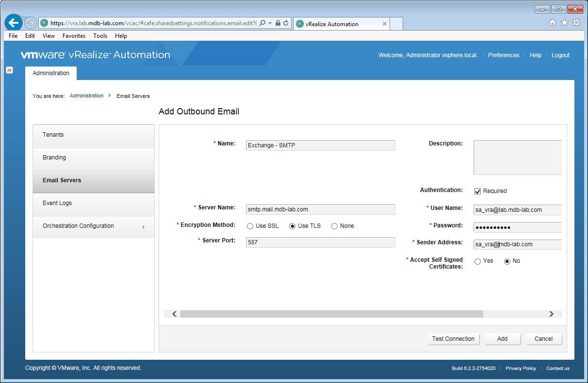Open the browser home icon
The height and width of the screenshot is (383, 588).
tap(552, 22)
